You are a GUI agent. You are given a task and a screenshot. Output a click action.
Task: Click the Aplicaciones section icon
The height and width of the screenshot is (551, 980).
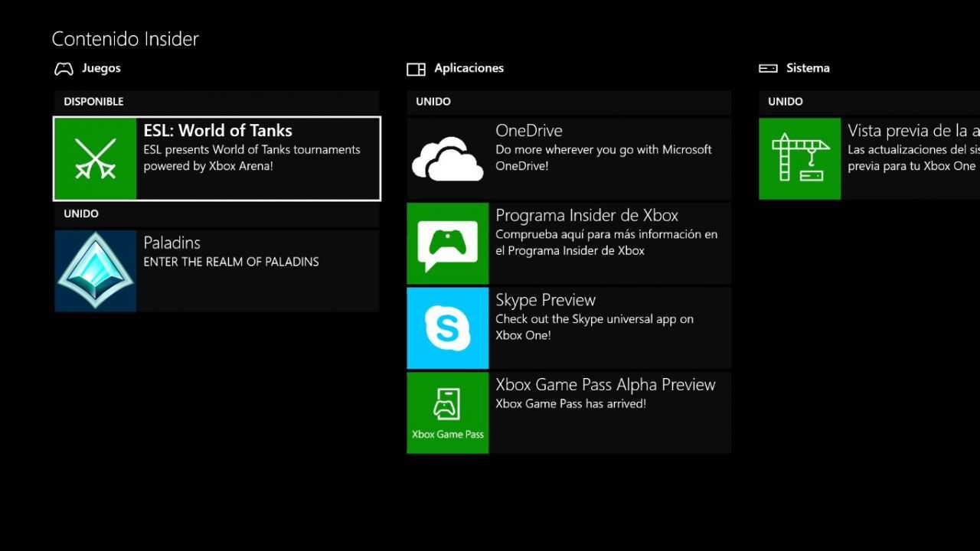(x=416, y=68)
